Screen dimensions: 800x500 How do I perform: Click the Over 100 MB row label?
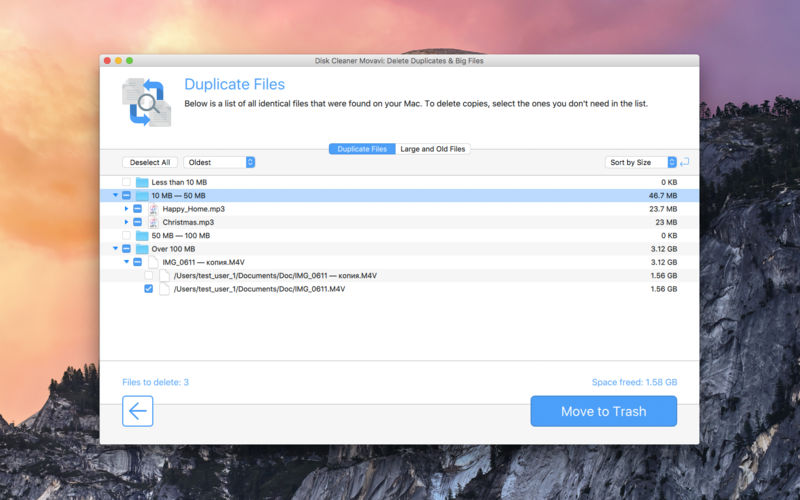pyautogui.click(x=173, y=248)
